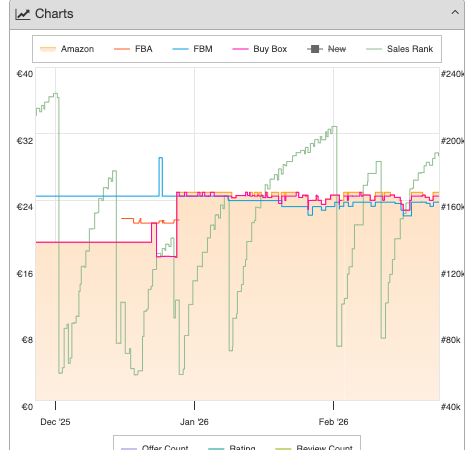The image size is (474, 450).
Task: Click the Charts line-graph icon
Action: pyautogui.click(x=23, y=14)
